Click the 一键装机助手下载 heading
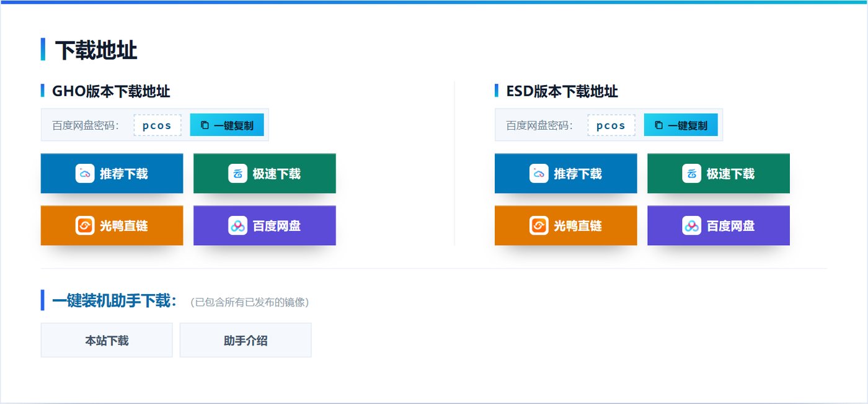 point(115,301)
